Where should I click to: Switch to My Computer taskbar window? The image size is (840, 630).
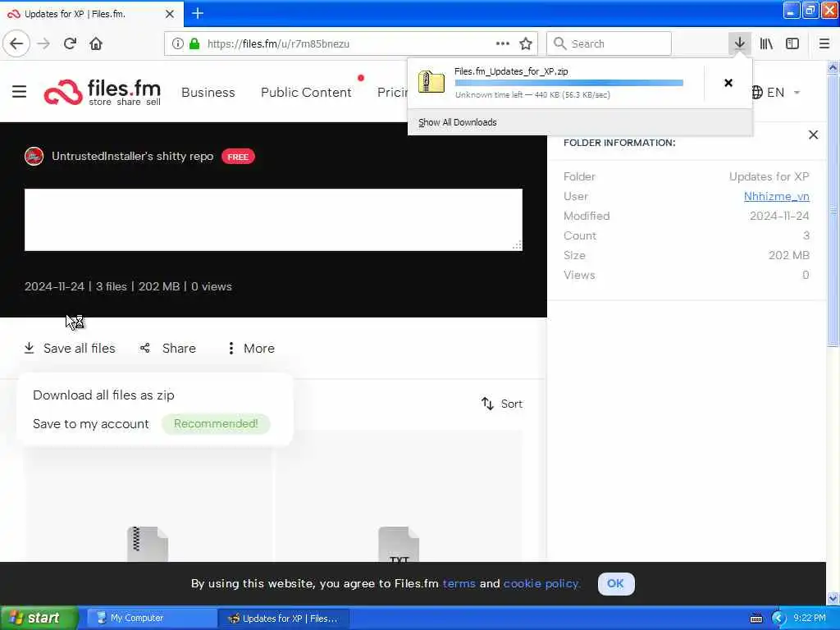[152, 619]
